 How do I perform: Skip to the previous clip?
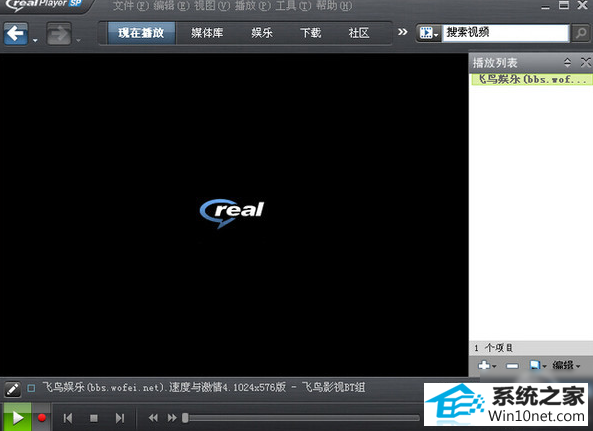[68, 418]
